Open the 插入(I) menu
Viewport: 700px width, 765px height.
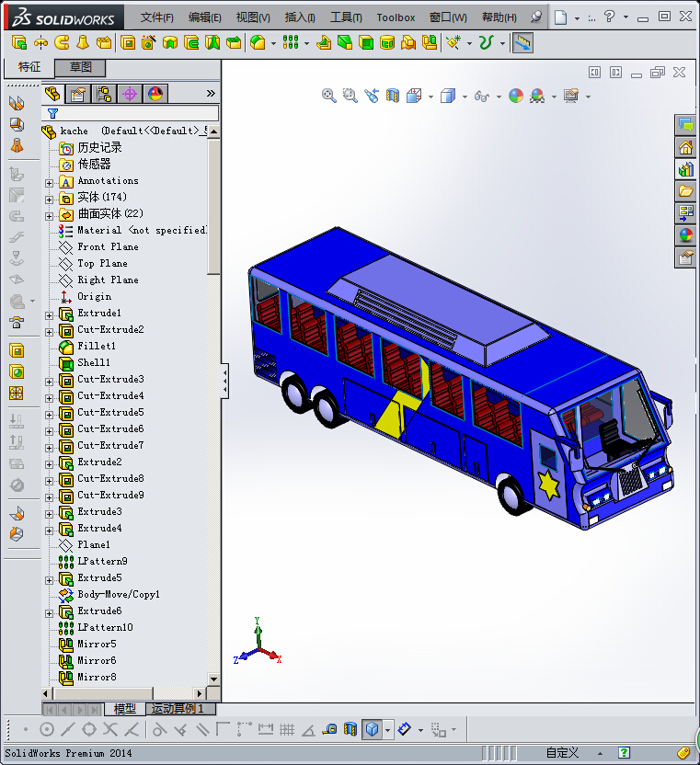pyautogui.click(x=300, y=17)
